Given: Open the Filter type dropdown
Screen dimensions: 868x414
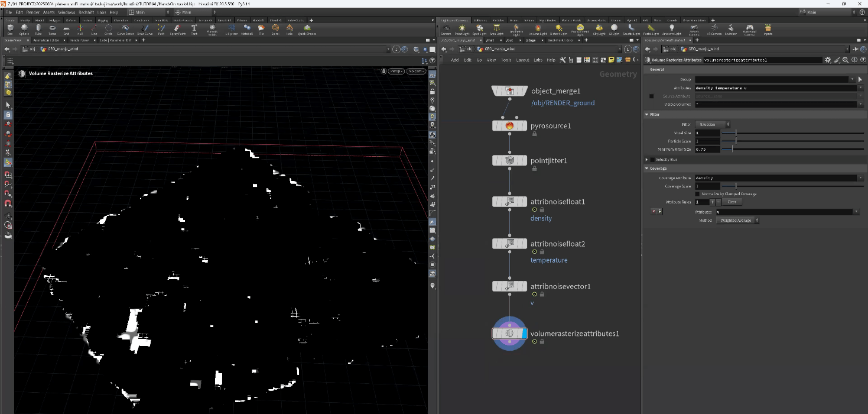Looking at the screenshot, I should click(x=713, y=124).
